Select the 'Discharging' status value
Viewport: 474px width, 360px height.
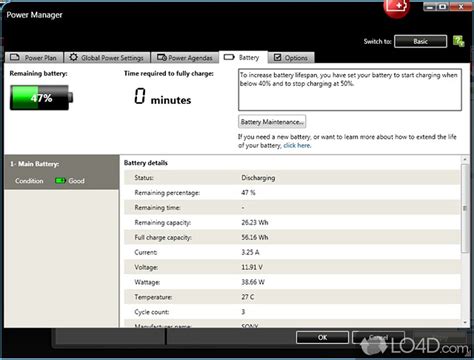tap(258, 178)
